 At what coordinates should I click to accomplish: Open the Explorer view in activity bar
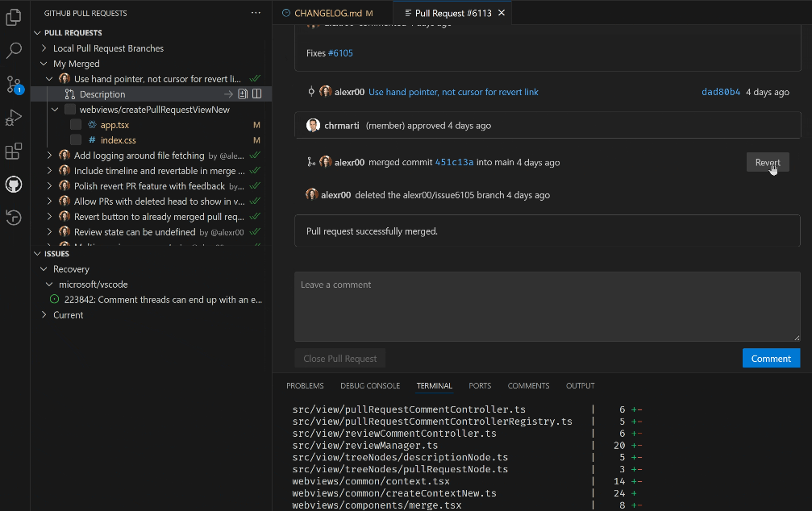(x=14, y=16)
